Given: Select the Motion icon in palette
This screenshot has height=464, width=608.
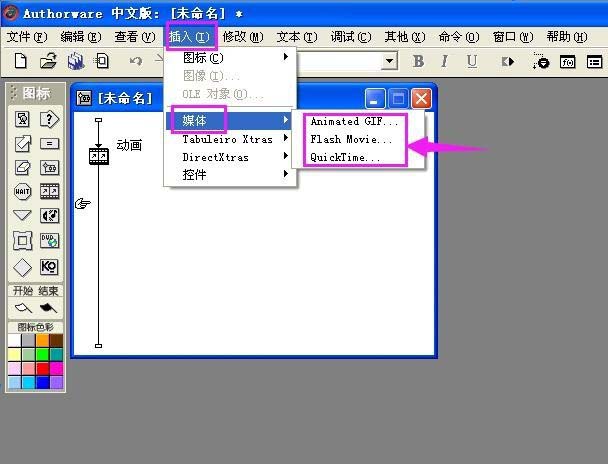Looking at the screenshot, I should 23,143.
